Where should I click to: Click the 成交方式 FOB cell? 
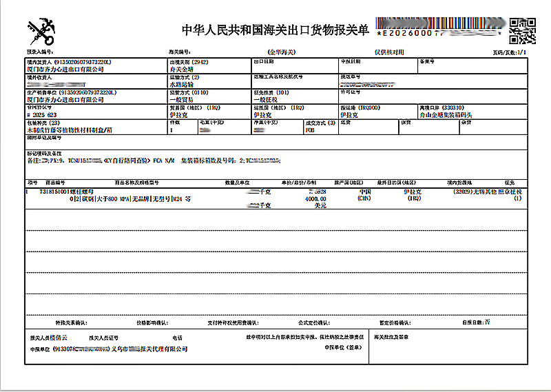point(321,127)
